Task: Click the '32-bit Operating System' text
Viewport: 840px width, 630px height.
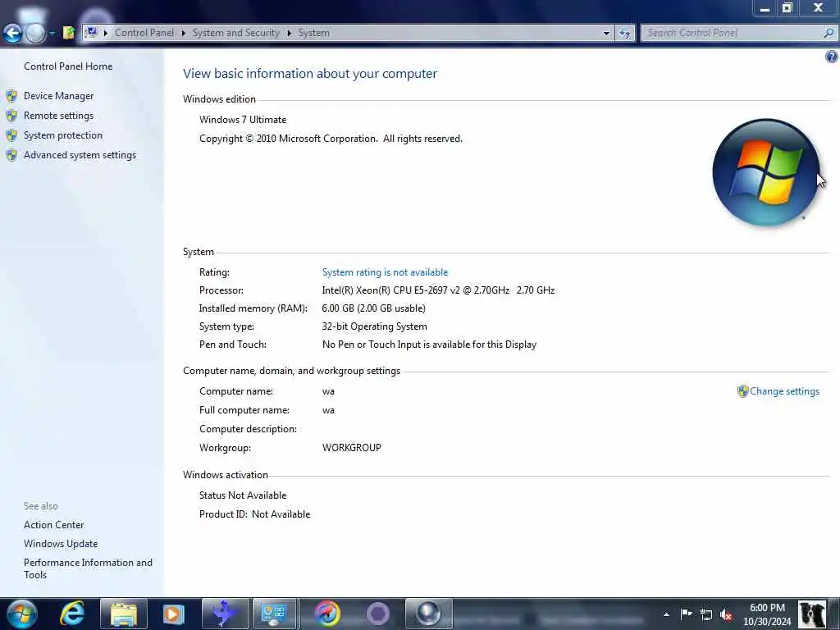Action: tap(374, 326)
